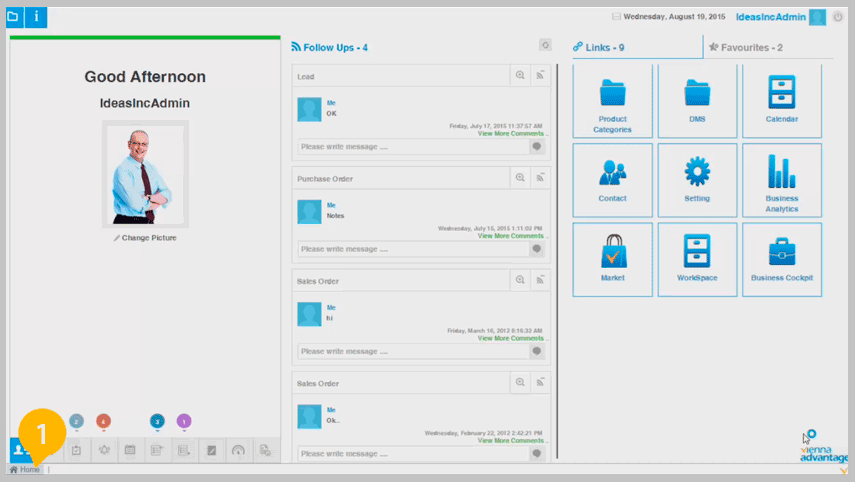The height and width of the screenshot is (482, 855).
Task: Click the IdeasIncAdmin username in header
Action: point(770,17)
